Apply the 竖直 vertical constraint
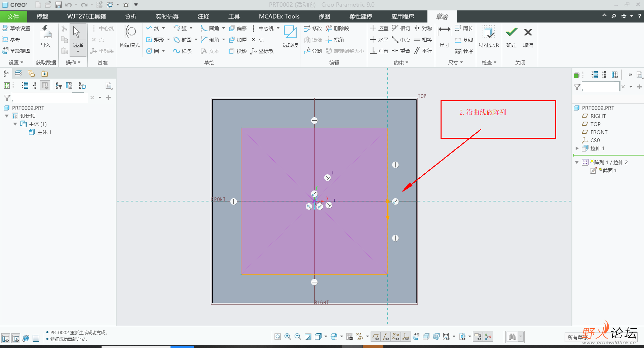This screenshot has width=644, height=348. tap(379, 29)
